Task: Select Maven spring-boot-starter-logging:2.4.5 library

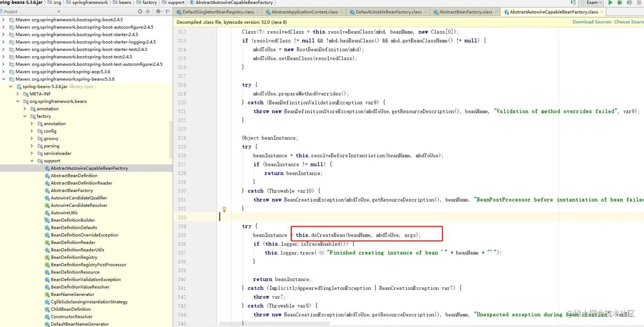Action: point(86,42)
